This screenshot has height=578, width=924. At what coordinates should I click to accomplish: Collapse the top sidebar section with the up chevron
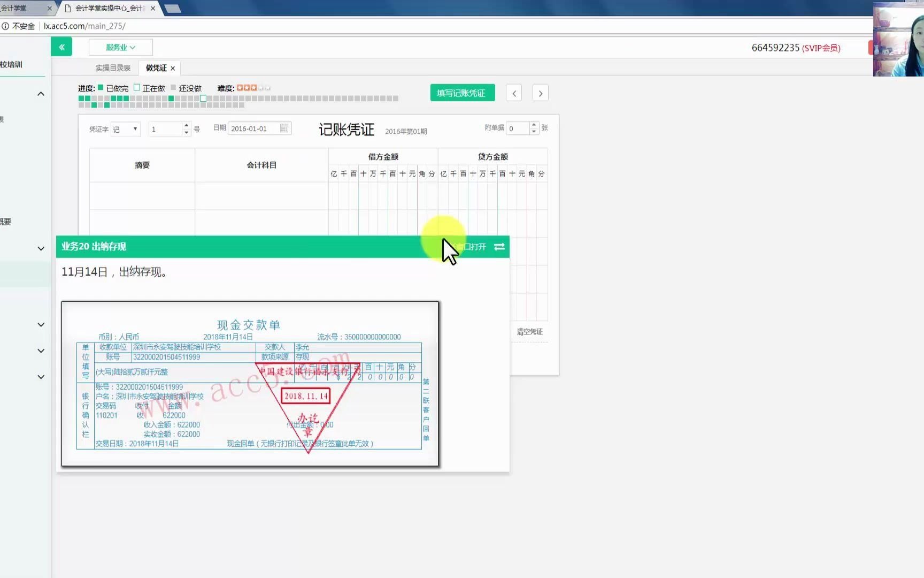click(x=41, y=94)
